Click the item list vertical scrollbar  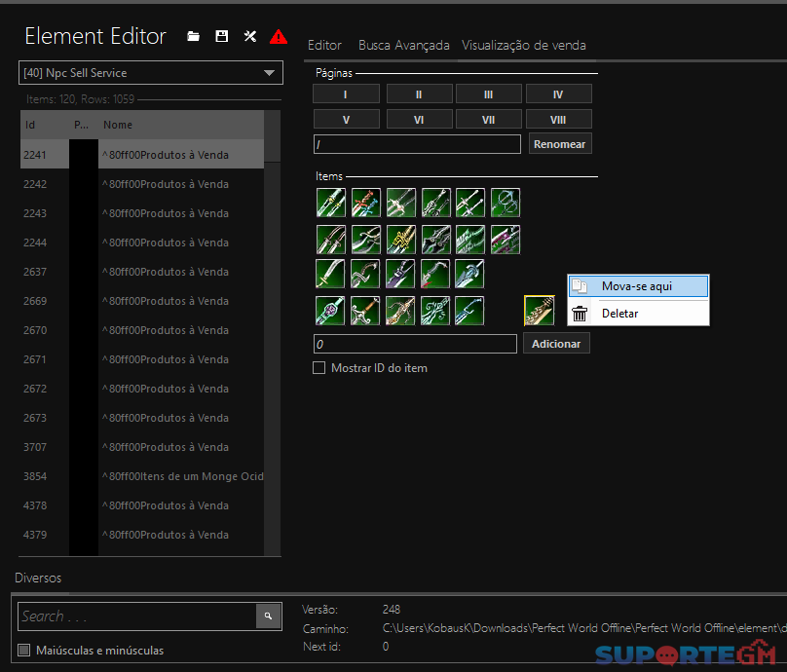272,333
